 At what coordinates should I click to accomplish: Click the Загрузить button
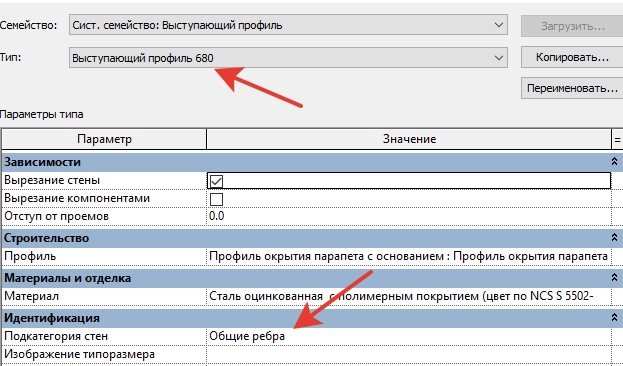coord(572,26)
